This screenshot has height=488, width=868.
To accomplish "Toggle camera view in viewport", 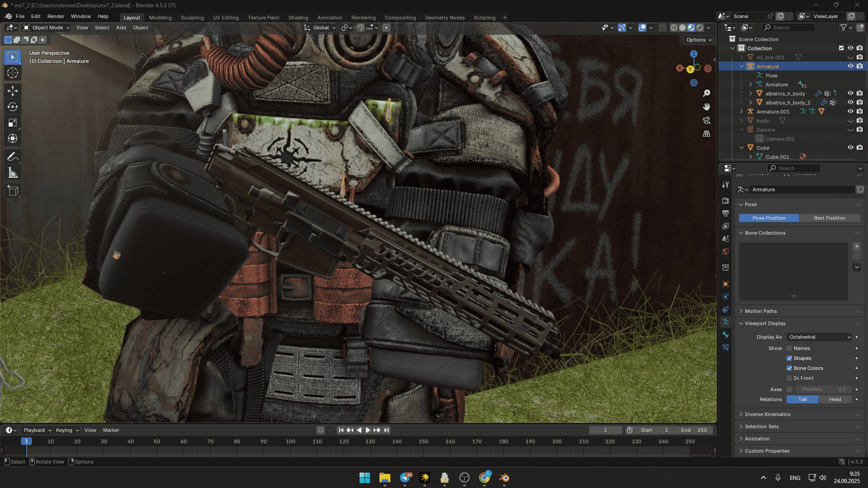I will pos(707,120).
